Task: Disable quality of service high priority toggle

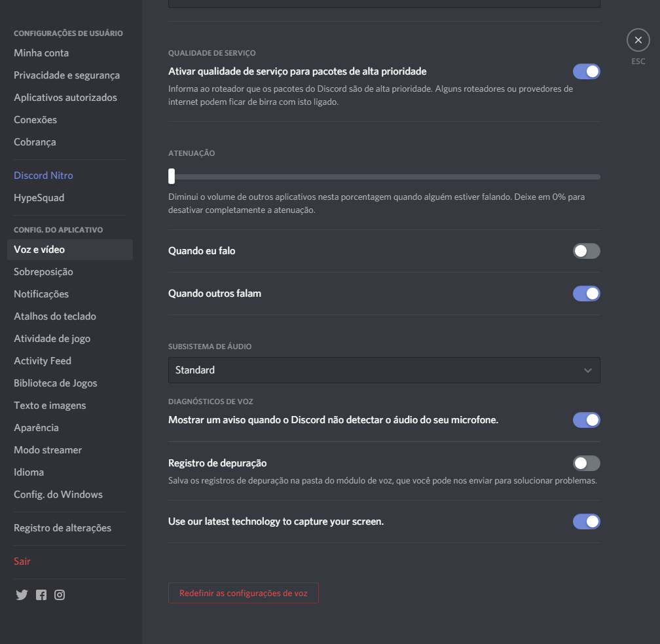Action: [587, 71]
